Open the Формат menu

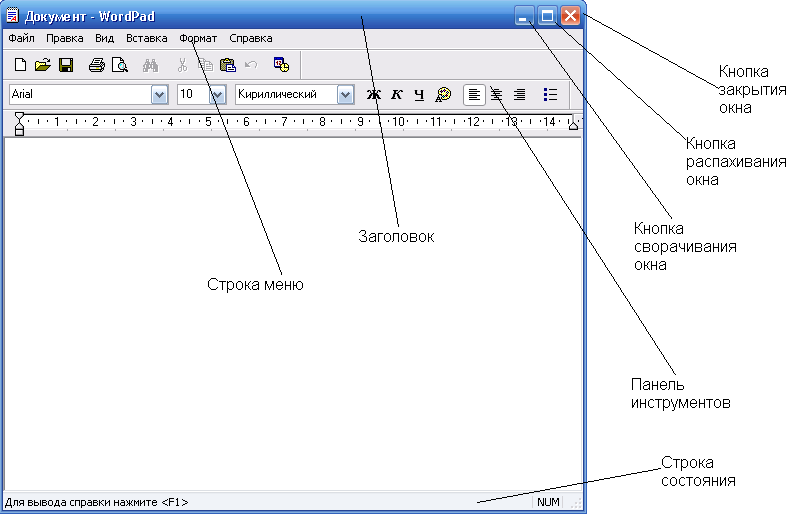click(x=198, y=38)
